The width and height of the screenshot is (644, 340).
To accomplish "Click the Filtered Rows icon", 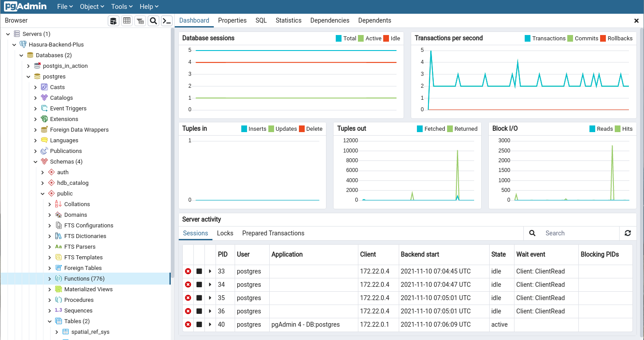I will [x=140, y=21].
